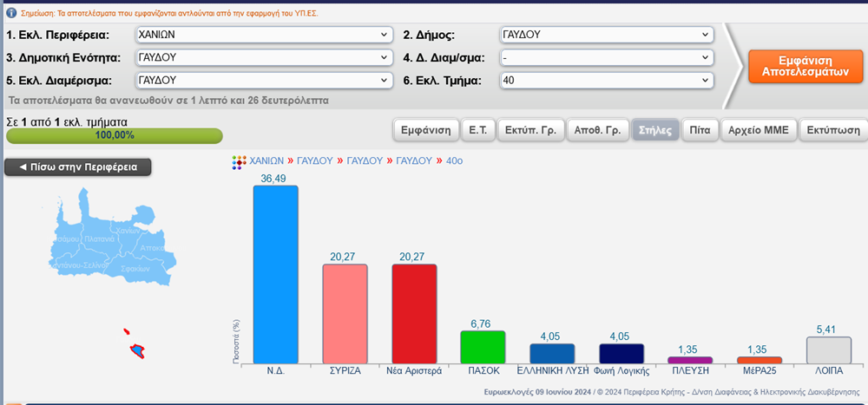Open the Εκλ. Τμήμα dropdown
The width and height of the screenshot is (868, 405).
(606, 80)
